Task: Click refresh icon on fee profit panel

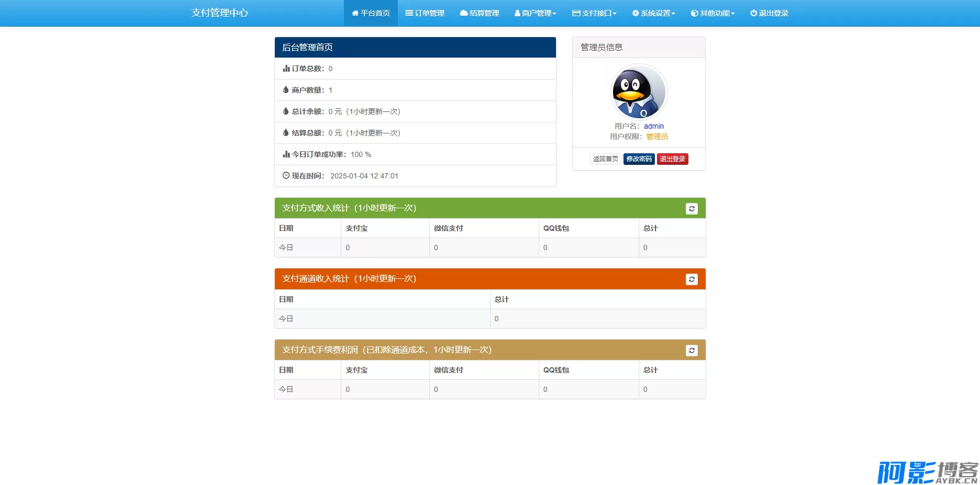Action: click(x=692, y=351)
